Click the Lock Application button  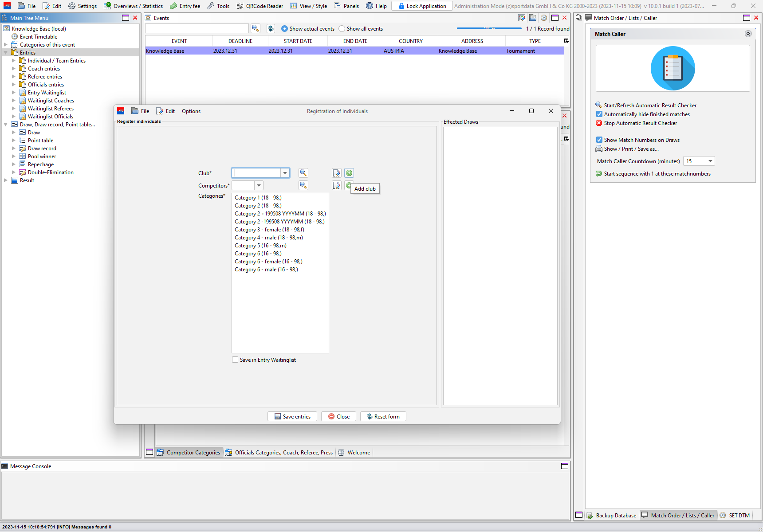pos(422,6)
